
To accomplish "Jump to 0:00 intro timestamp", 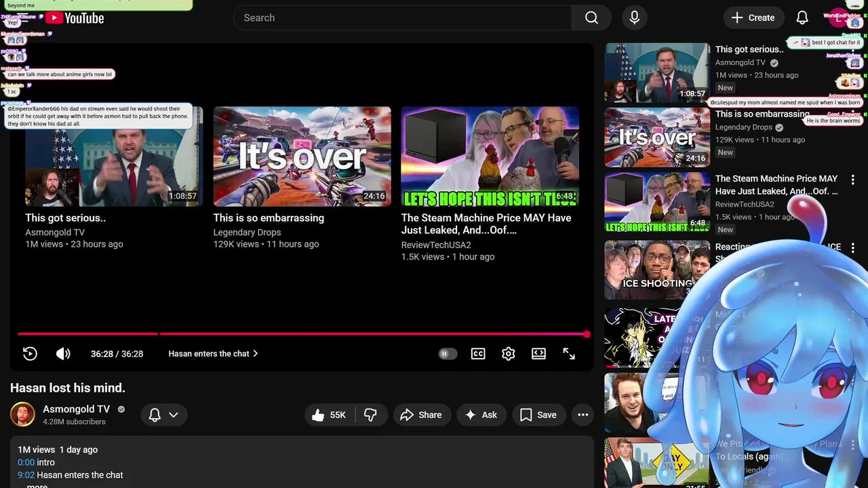I will (x=26, y=462).
